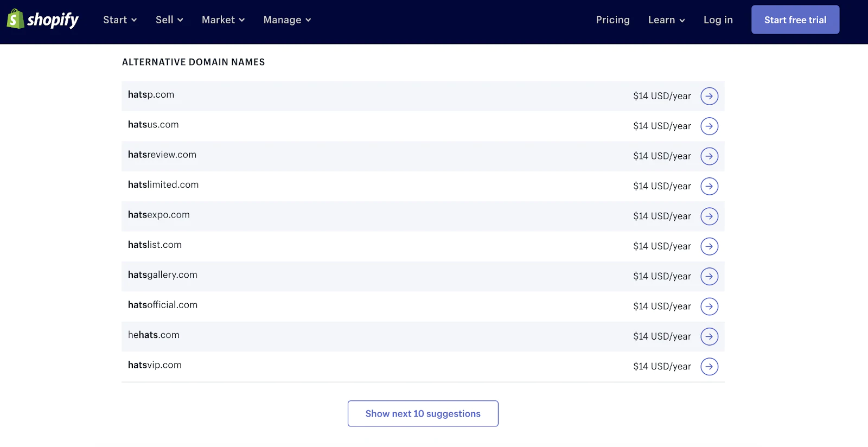
Task: Open the Manage dropdown menu
Action: click(287, 20)
